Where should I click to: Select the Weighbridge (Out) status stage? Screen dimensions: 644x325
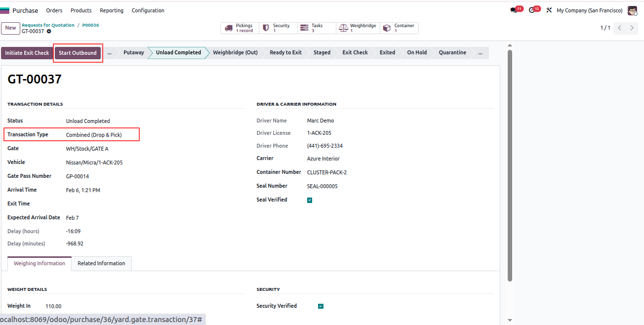[x=235, y=52]
